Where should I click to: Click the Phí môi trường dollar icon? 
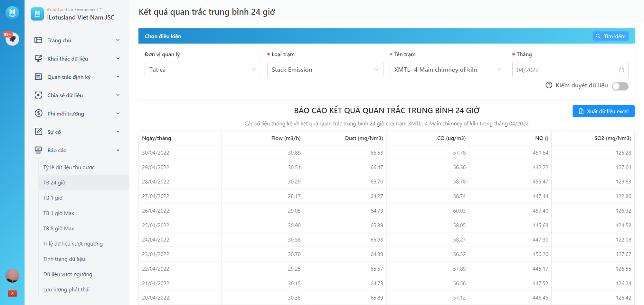(x=38, y=113)
